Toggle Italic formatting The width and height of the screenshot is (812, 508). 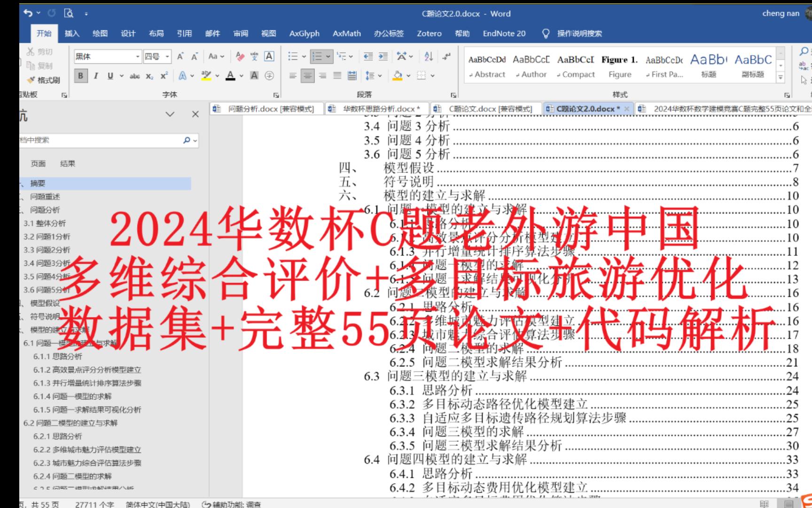point(95,76)
